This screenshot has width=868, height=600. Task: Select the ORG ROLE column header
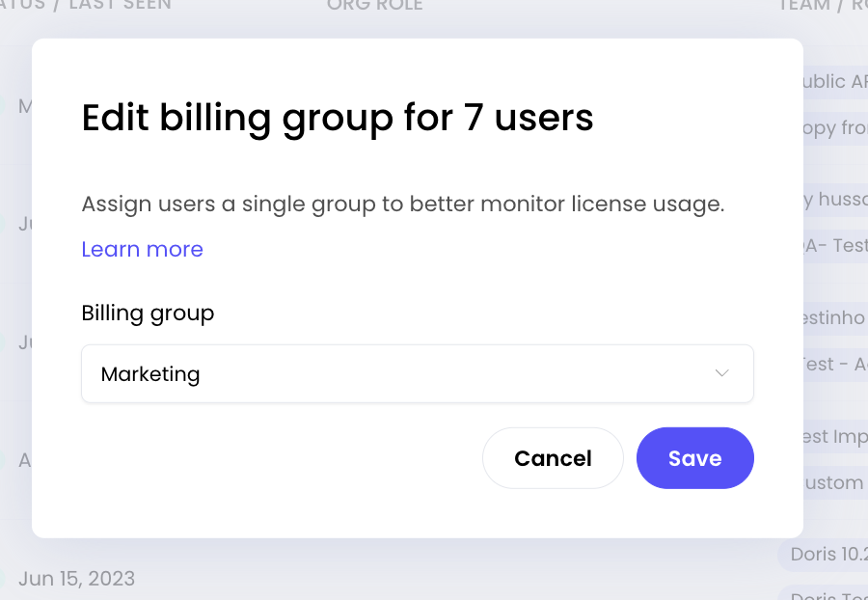click(374, 6)
